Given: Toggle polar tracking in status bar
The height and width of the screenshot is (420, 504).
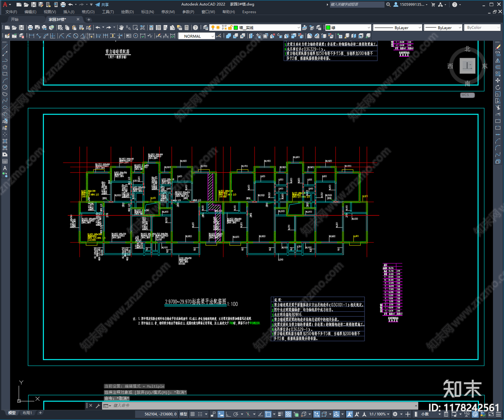Looking at the screenshot, I should (x=236, y=414).
